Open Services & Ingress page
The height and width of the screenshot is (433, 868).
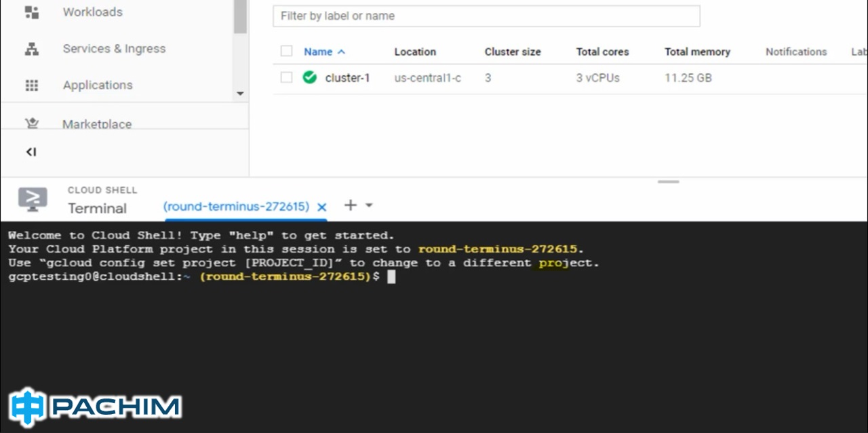coord(114,49)
